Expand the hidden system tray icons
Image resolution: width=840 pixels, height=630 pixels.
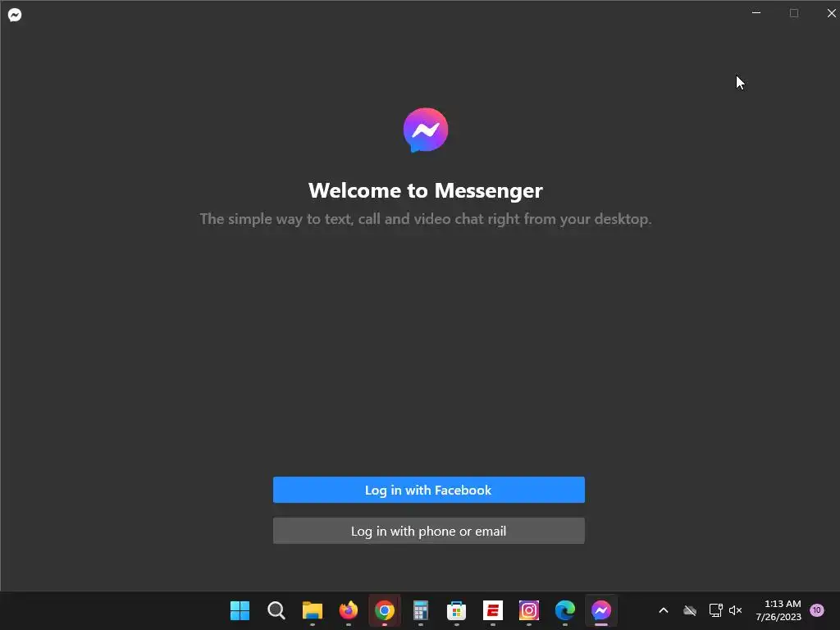click(663, 610)
